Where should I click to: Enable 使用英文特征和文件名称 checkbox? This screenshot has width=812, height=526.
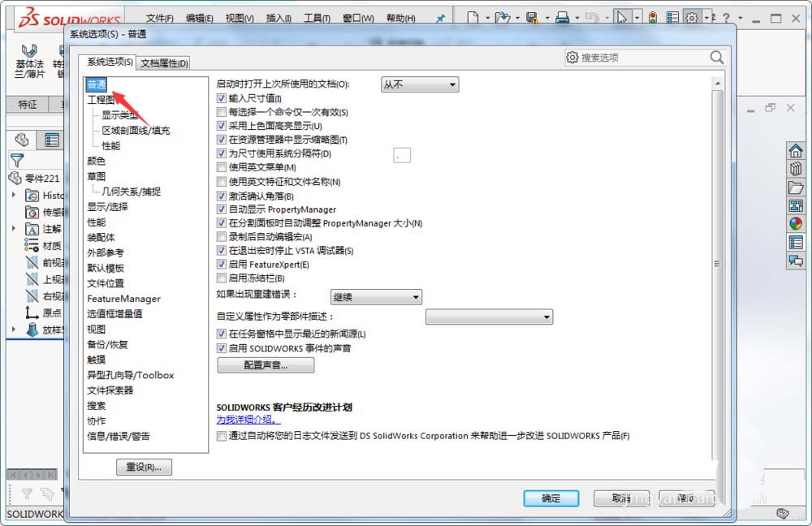click(x=222, y=182)
